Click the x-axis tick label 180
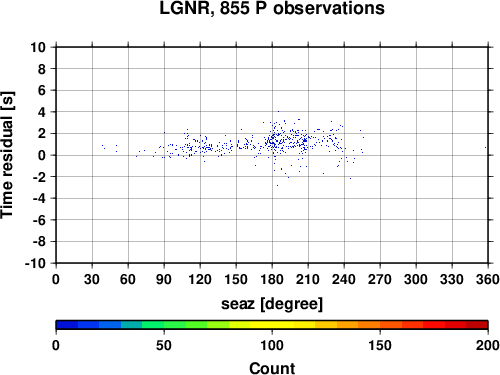 coord(272,279)
